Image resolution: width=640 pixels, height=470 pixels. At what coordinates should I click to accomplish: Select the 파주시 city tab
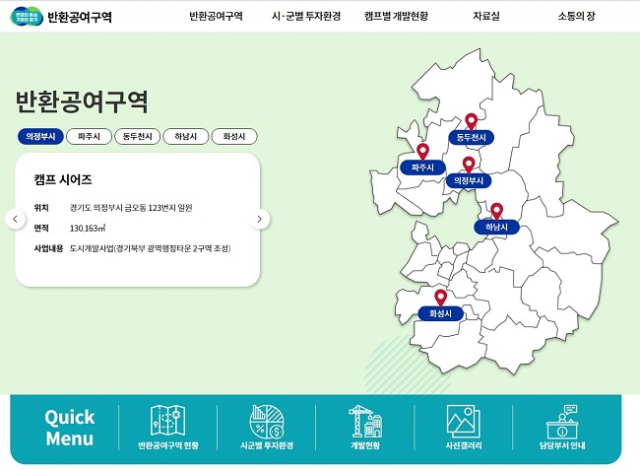pyautogui.click(x=89, y=136)
